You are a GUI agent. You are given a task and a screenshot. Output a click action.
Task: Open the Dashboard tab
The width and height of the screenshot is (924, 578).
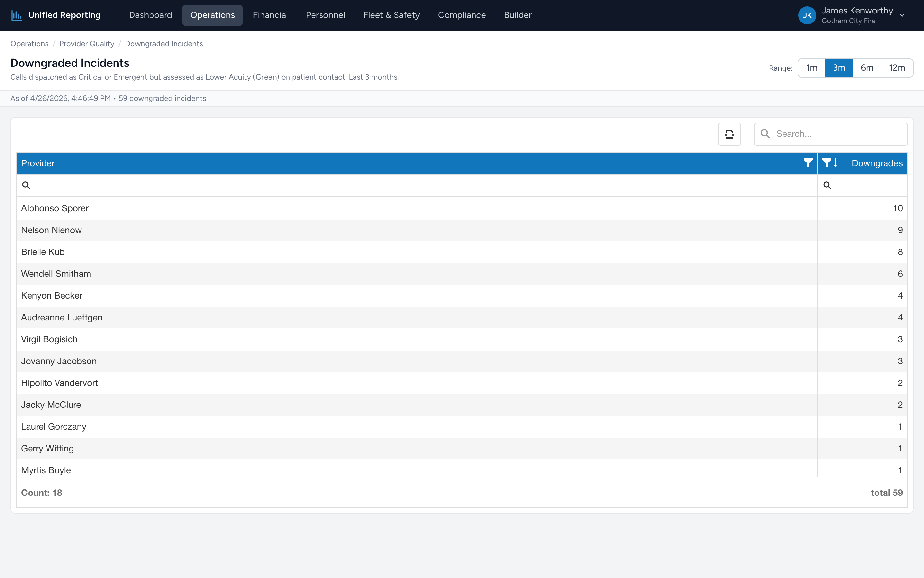[150, 15]
